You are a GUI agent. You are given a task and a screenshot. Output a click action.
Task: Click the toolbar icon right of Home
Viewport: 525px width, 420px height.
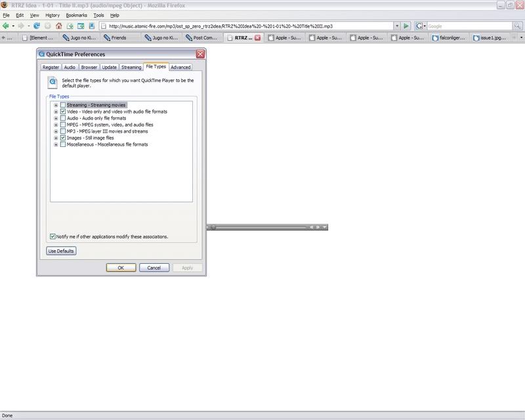[70, 26]
